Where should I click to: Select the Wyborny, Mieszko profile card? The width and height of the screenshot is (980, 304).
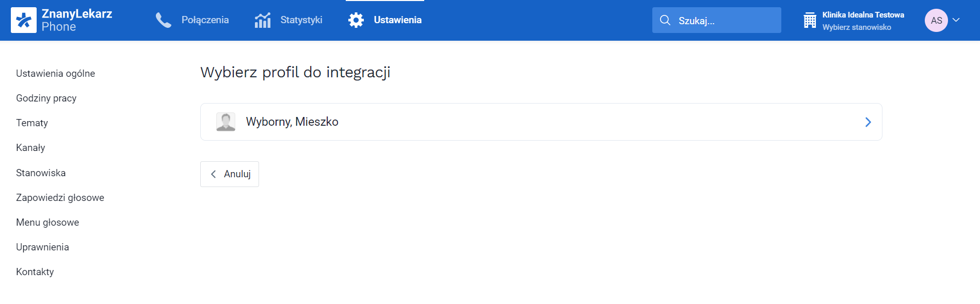coord(540,122)
